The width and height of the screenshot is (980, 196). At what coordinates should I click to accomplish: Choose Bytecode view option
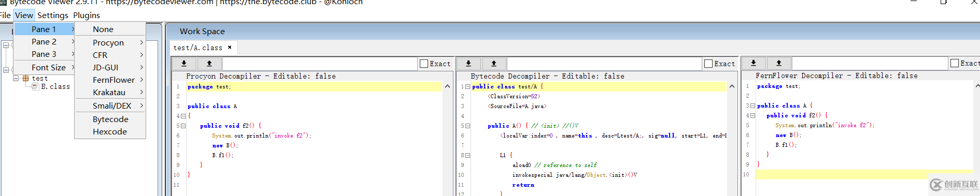tap(110, 119)
